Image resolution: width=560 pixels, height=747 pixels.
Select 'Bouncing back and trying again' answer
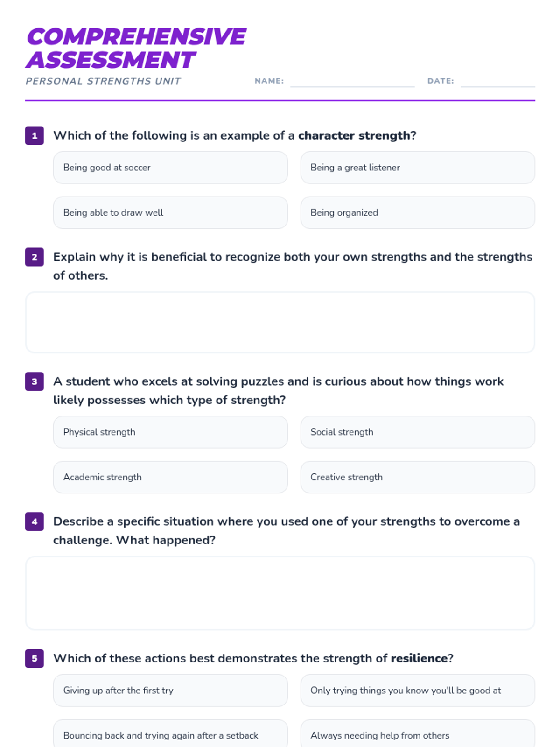click(x=170, y=734)
